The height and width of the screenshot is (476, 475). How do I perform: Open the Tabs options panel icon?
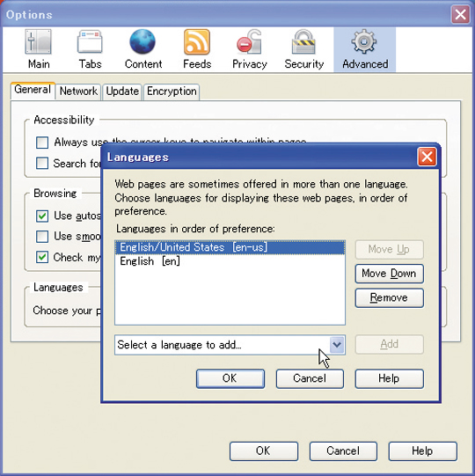(90, 42)
